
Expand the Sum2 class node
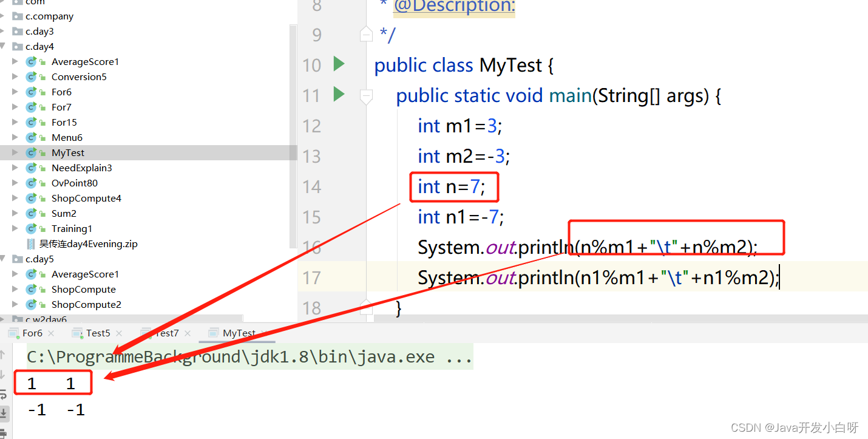15,214
